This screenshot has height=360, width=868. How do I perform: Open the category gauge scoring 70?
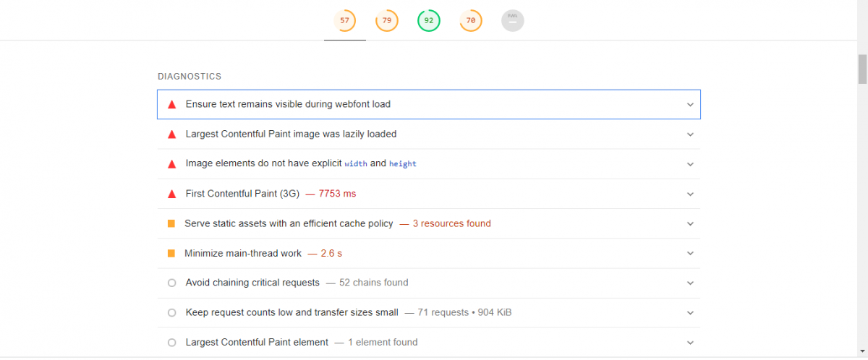470,21
